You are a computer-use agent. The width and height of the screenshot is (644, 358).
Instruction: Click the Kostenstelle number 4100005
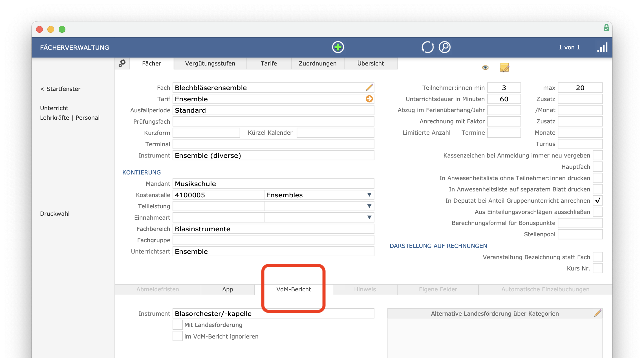pyautogui.click(x=218, y=195)
